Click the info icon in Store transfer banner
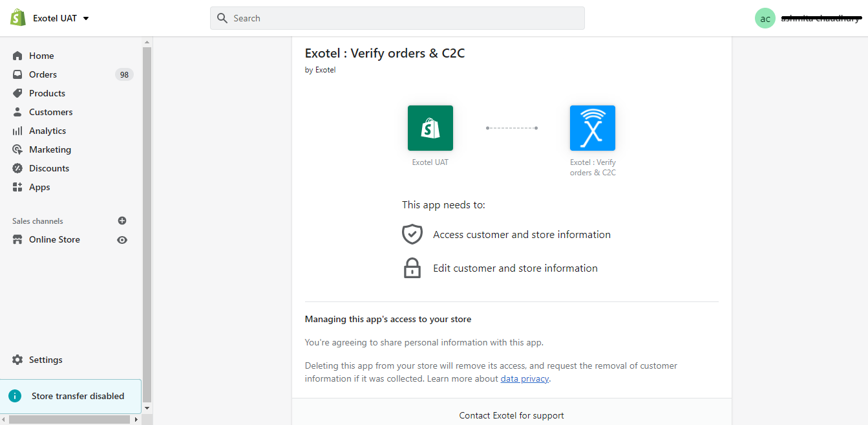The width and height of the screenshot is (868, 425). click(15, 396)
